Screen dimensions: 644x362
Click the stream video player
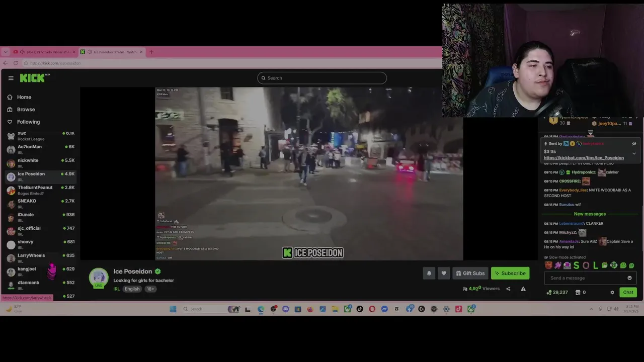click(x=309, y=173)
